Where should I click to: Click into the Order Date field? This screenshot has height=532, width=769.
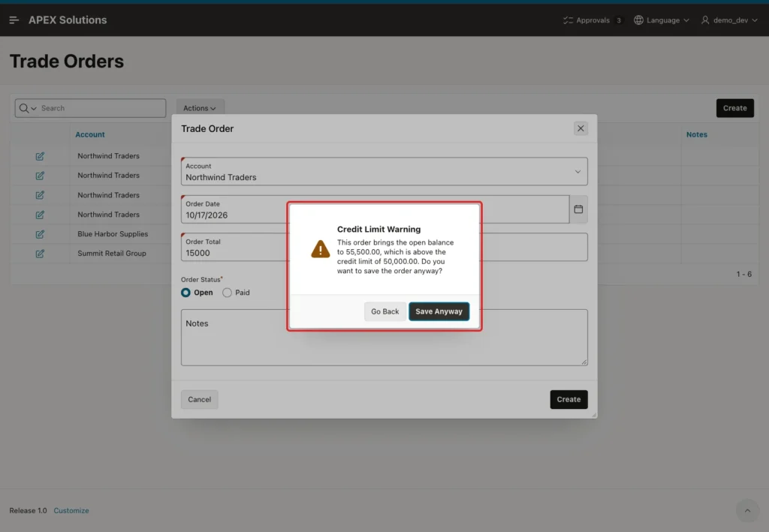[375, 209]
